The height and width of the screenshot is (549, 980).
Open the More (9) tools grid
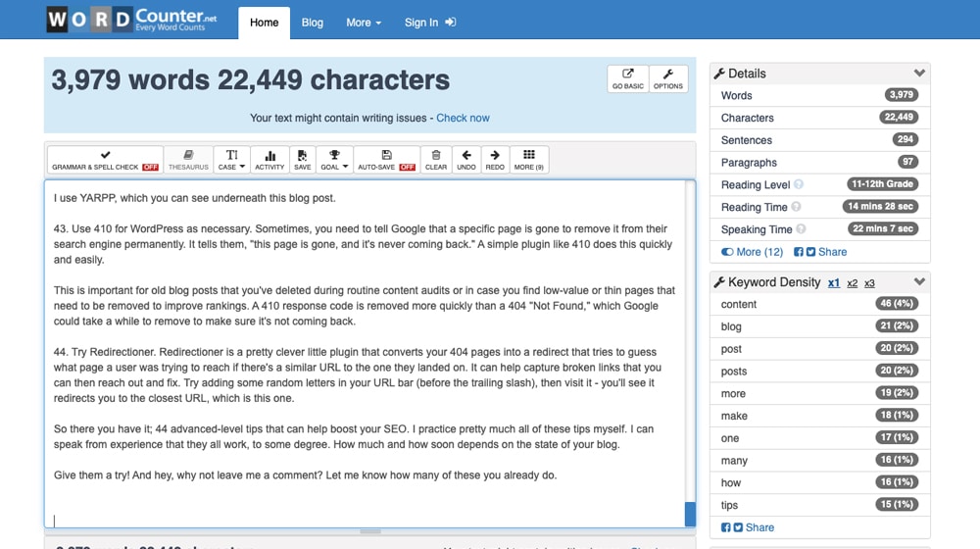point(529,160)
